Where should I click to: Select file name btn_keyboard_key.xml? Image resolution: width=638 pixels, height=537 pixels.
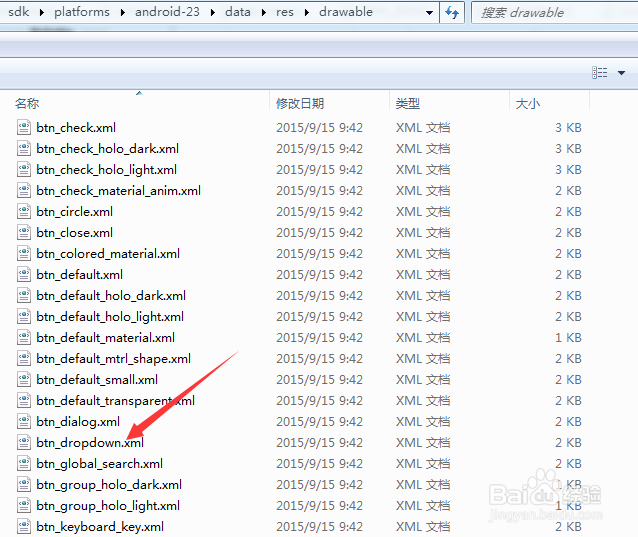click(x=100, y=527)
